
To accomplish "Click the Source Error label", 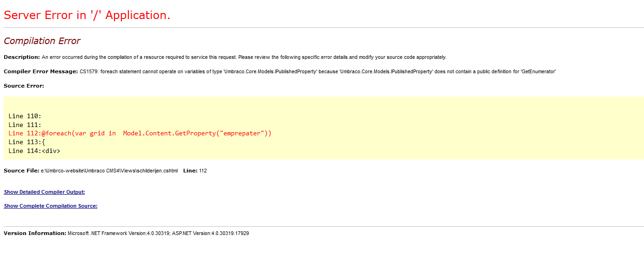I will coord(24,86).
